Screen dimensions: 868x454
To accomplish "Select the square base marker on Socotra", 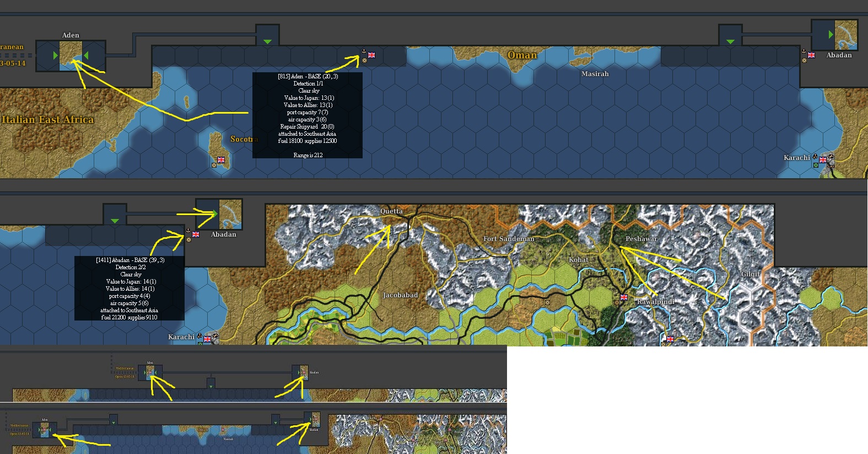I will click(x=214, y=165).
